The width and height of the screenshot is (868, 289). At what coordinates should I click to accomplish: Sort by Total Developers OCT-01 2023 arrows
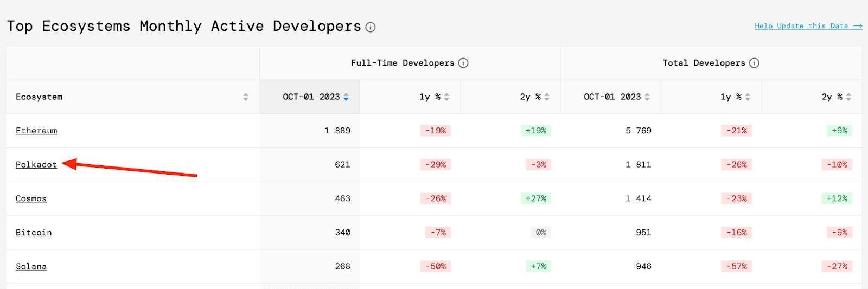pos(647,97)
